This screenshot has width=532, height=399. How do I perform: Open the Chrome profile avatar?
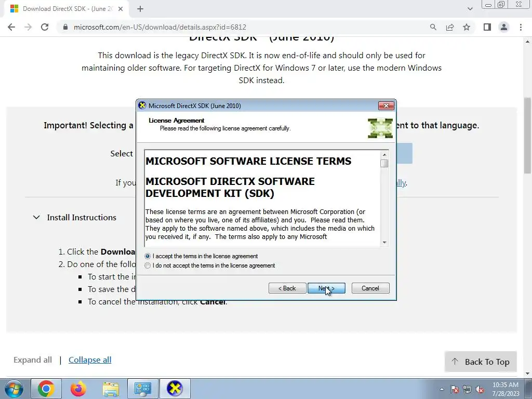pyautogui.click(x=504, y=27)
